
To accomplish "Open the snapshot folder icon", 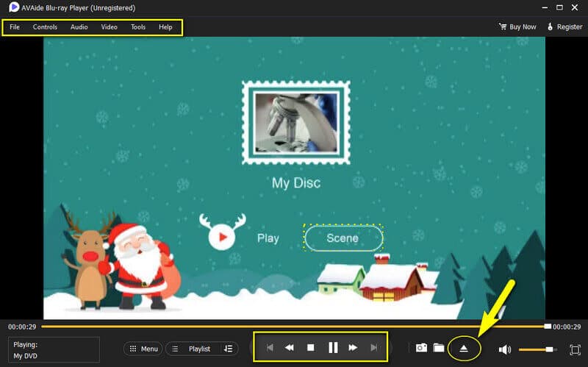I will (x=439, y=348).
